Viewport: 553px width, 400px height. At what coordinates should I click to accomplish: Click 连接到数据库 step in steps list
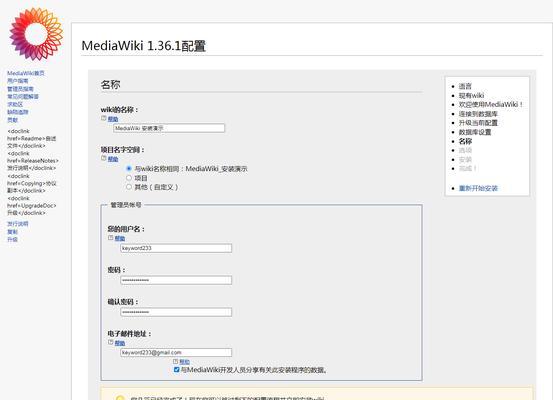pyautogui.click(x=478, y=114)
